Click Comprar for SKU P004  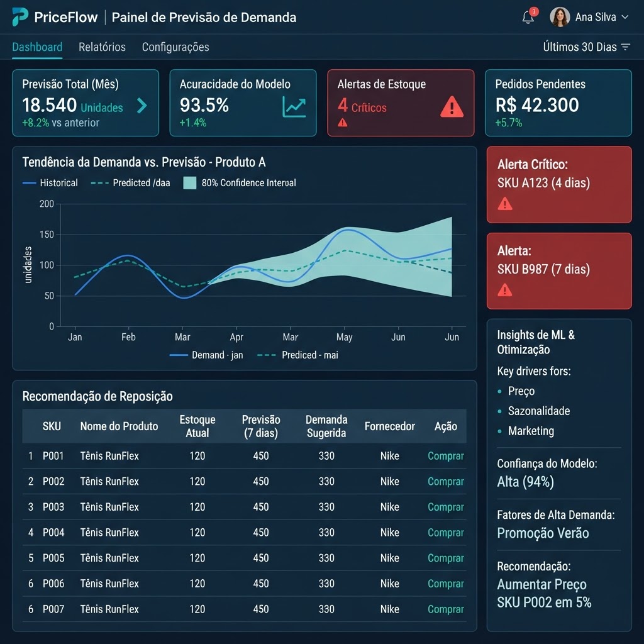coord(446,532)
